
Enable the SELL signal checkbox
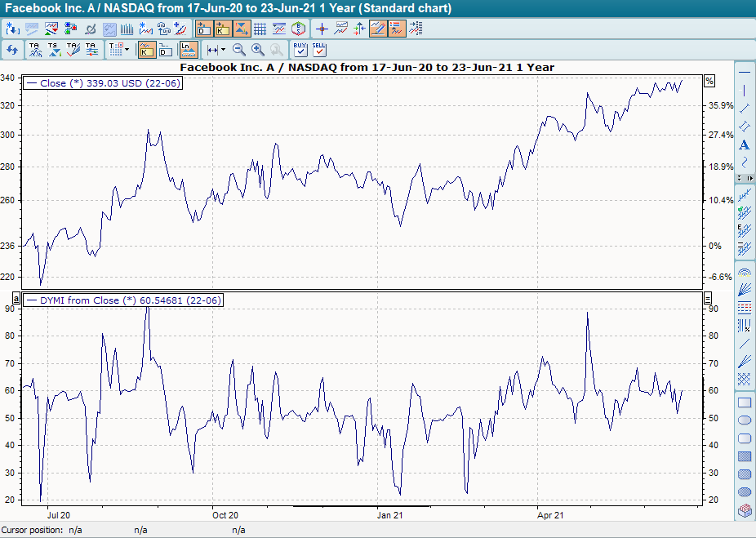[x=318, y=51]
